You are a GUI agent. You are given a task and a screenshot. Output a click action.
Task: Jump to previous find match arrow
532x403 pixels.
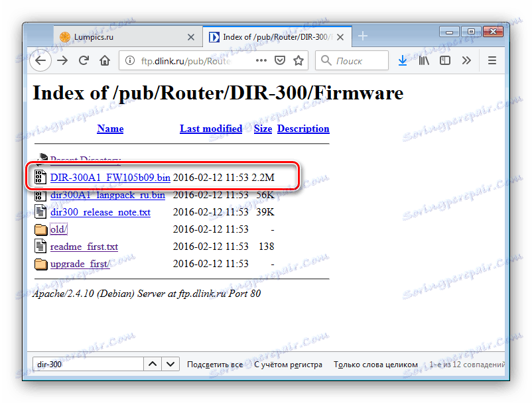[153, 365]
